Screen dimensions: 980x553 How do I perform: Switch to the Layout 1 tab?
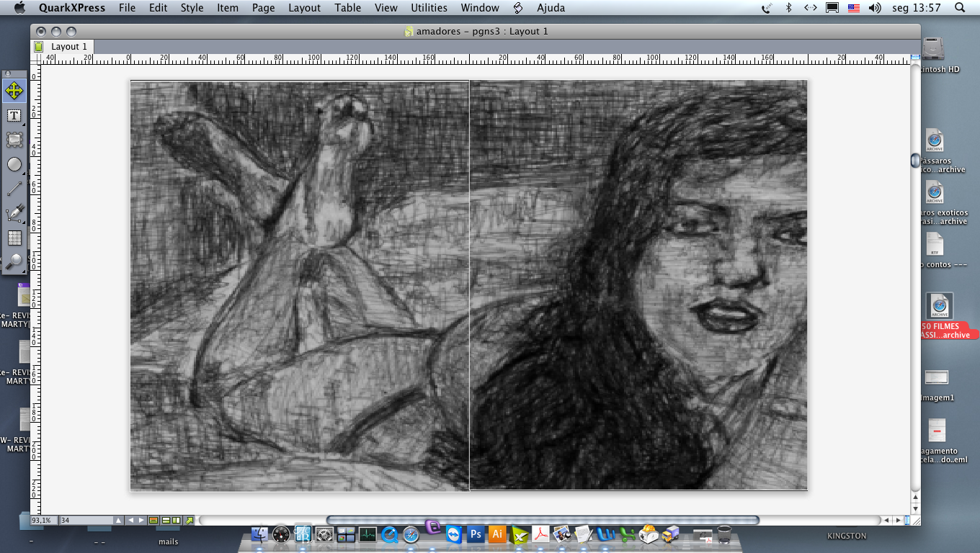[68, 46]
